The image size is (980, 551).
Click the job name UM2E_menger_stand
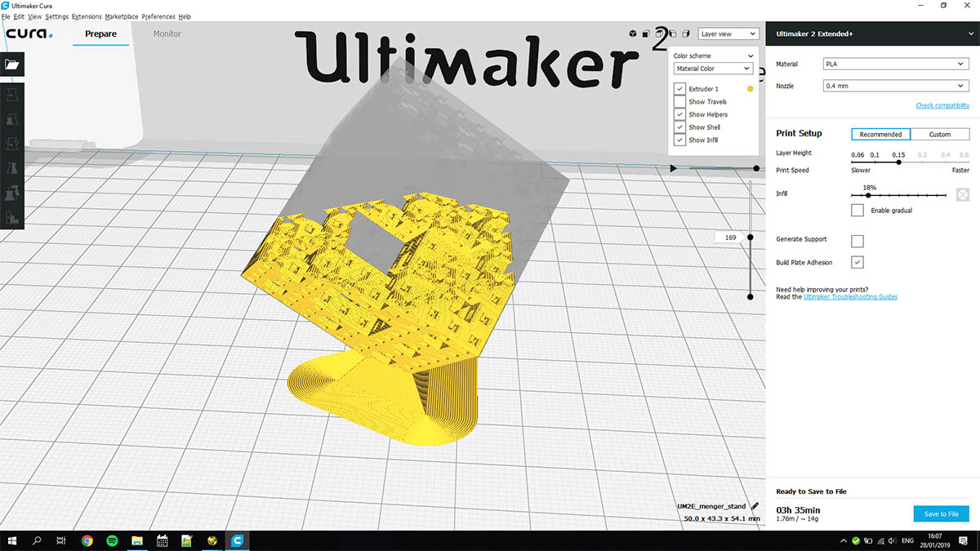click(712, 507)
